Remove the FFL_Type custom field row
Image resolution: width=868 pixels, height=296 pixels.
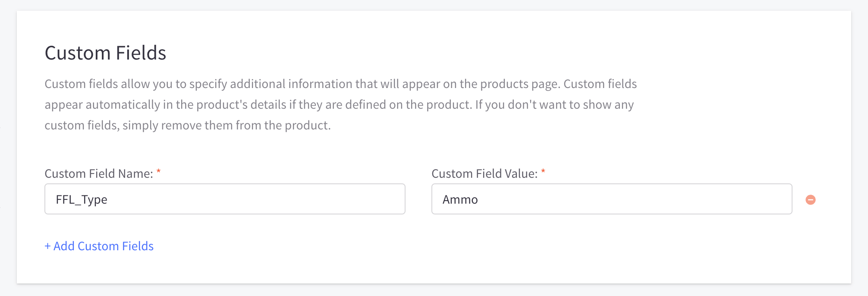tap(811, 200)
